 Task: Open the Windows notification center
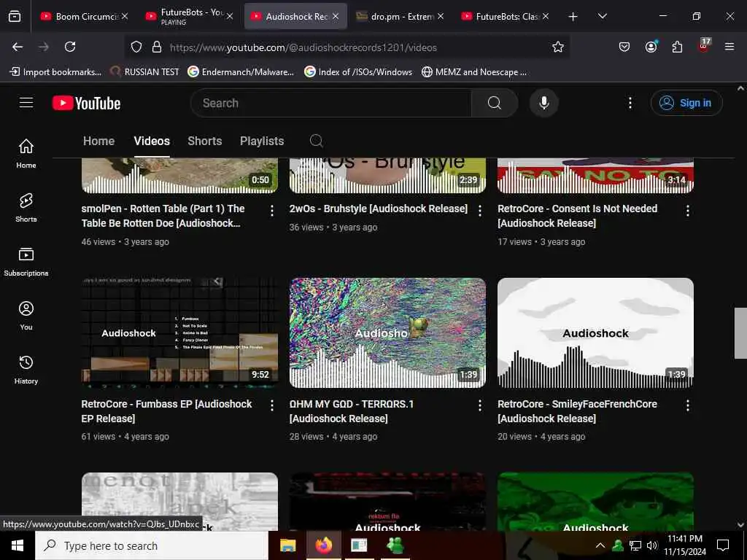point(723,545)
